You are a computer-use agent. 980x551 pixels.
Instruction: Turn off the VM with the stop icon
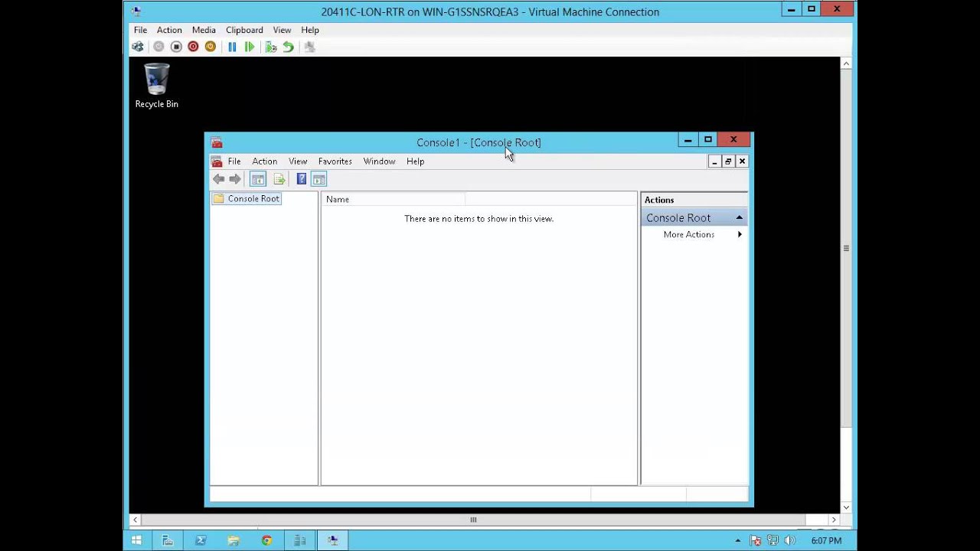click(176, 47)
